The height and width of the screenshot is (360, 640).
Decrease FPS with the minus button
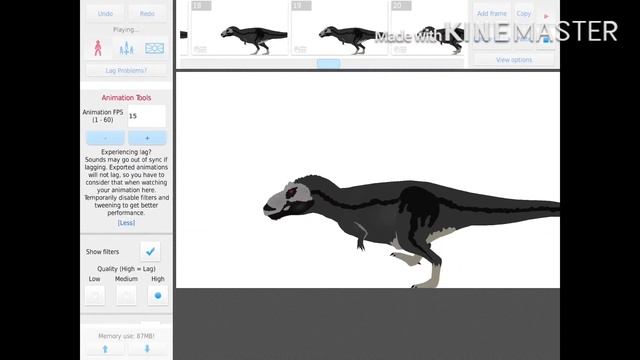point(105,138)
